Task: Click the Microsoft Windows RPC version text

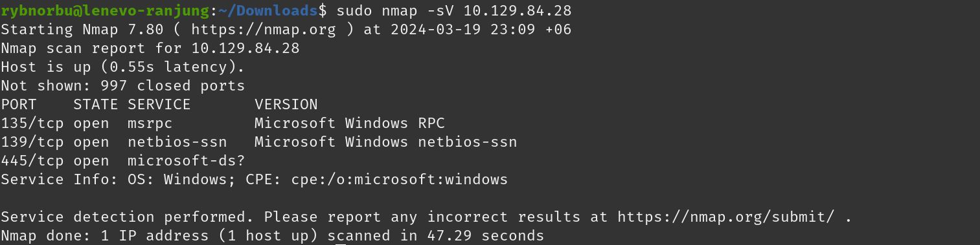Action: point(350,123)
